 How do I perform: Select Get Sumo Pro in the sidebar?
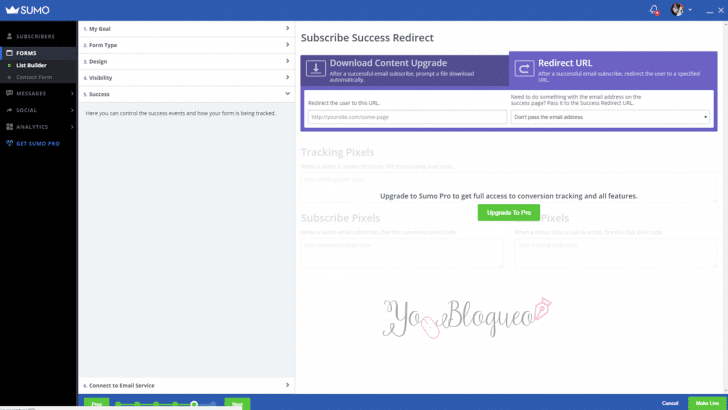pyautogui.click(x=38, y=143)
